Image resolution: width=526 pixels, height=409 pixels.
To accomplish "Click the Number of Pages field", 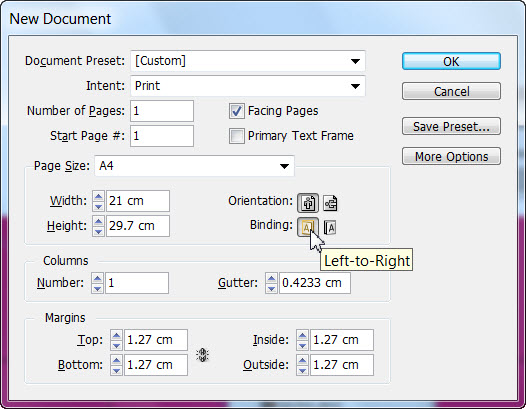I will tap(162, 111).
